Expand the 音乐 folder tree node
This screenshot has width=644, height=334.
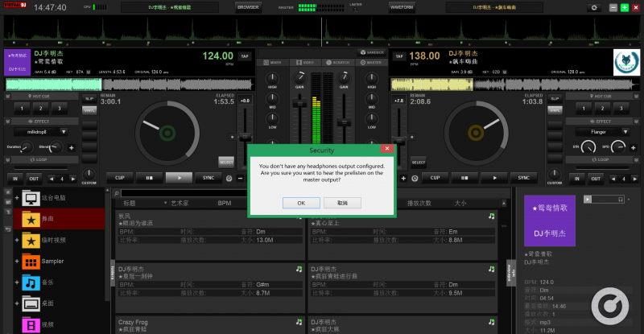click(16, 282)
